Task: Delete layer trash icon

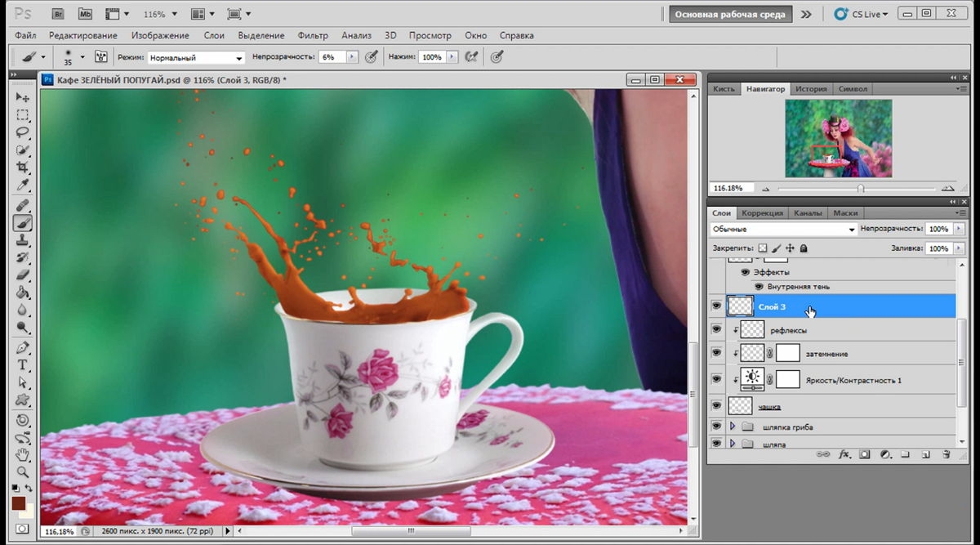Action: [x=946, y=454]
